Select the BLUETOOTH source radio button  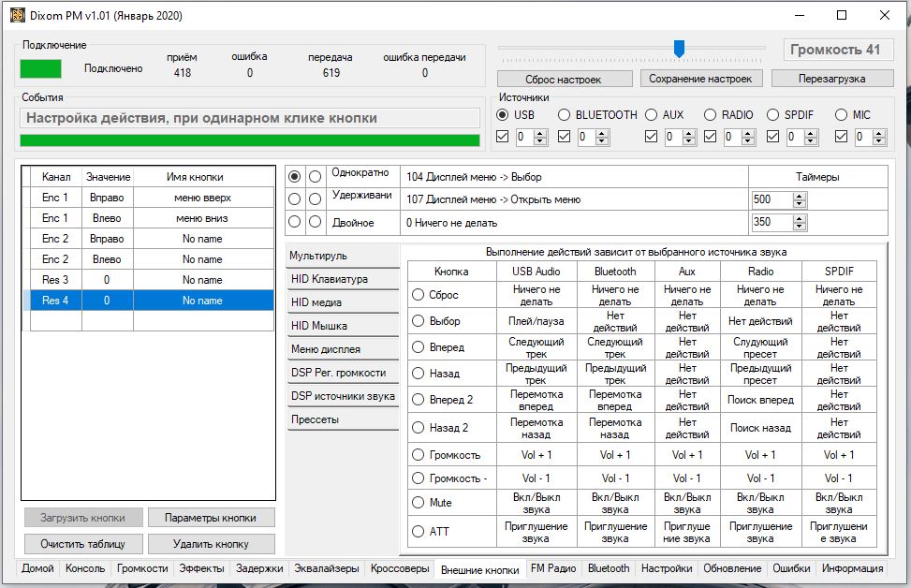[x=564, y=115]
